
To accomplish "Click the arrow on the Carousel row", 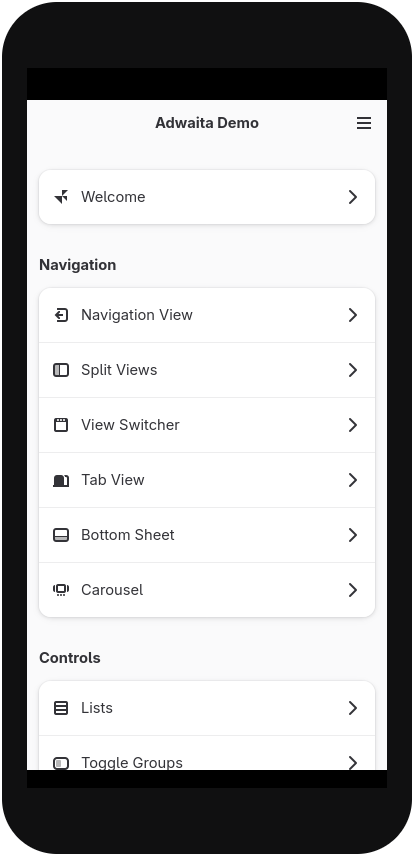I will (353, 590).
